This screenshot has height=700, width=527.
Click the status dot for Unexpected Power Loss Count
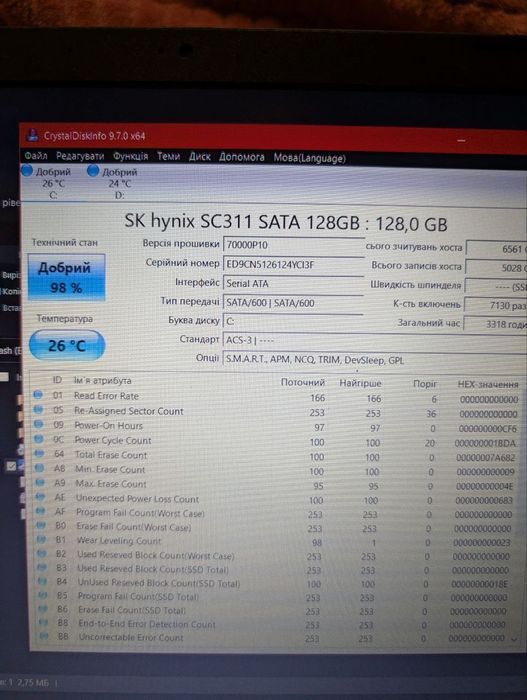pyautogui.click(x=40, y=496)
